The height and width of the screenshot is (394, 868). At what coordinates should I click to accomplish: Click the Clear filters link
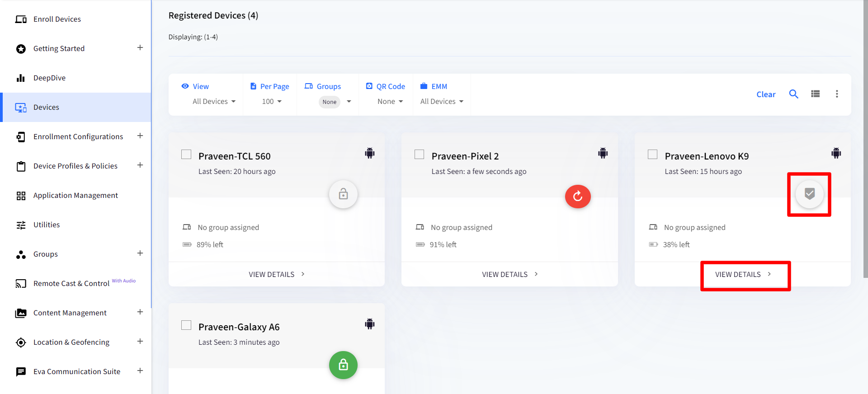(766, 94)
